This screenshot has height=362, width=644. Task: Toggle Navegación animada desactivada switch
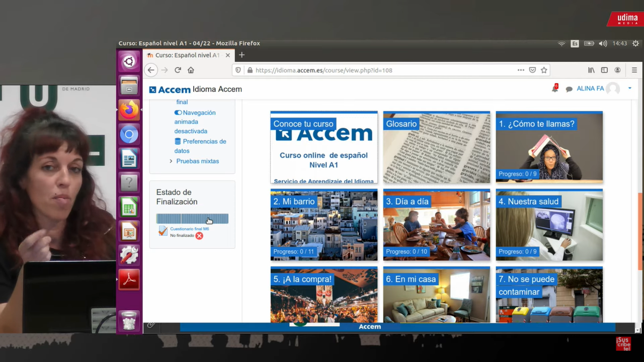click(x=178, y=113)
